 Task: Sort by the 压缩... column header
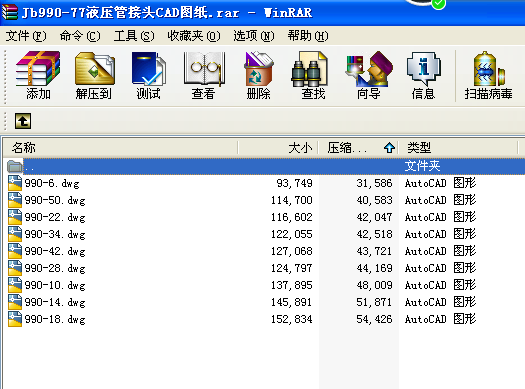click(358, 148)
